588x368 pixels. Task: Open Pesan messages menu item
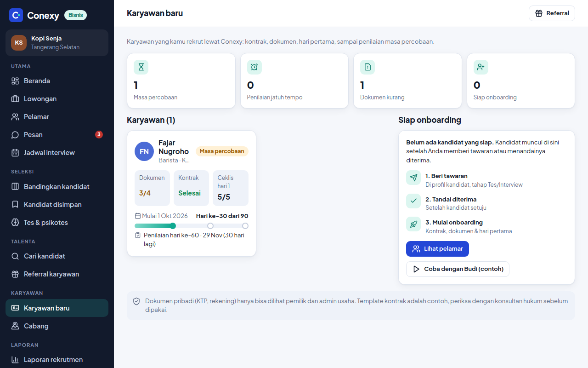(57, 135)
